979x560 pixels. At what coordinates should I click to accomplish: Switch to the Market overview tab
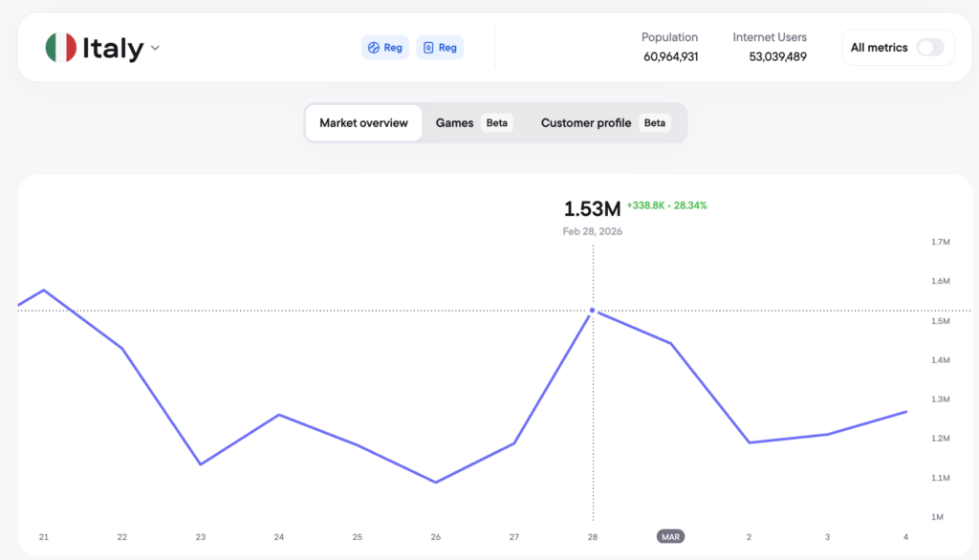point(363,123)
